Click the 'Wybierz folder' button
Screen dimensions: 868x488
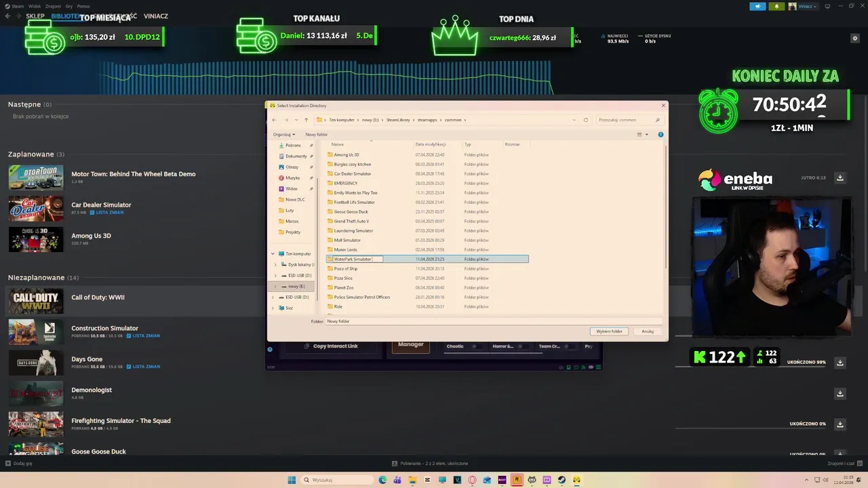(x=609, y=331)
